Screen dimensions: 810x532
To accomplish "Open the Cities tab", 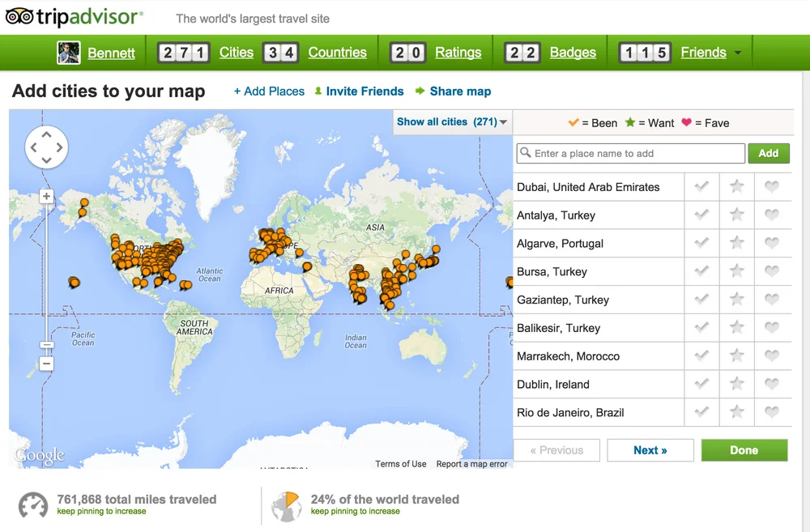I will coord(236,52).
